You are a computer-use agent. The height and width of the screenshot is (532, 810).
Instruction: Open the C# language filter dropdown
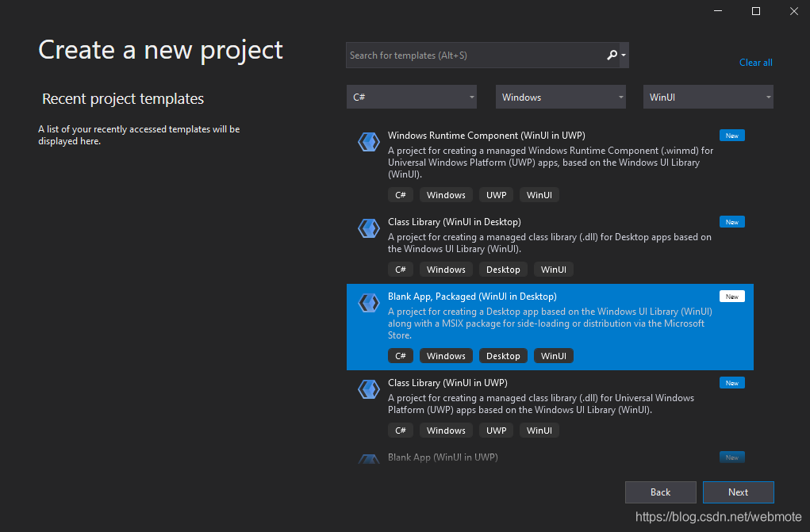412,97
